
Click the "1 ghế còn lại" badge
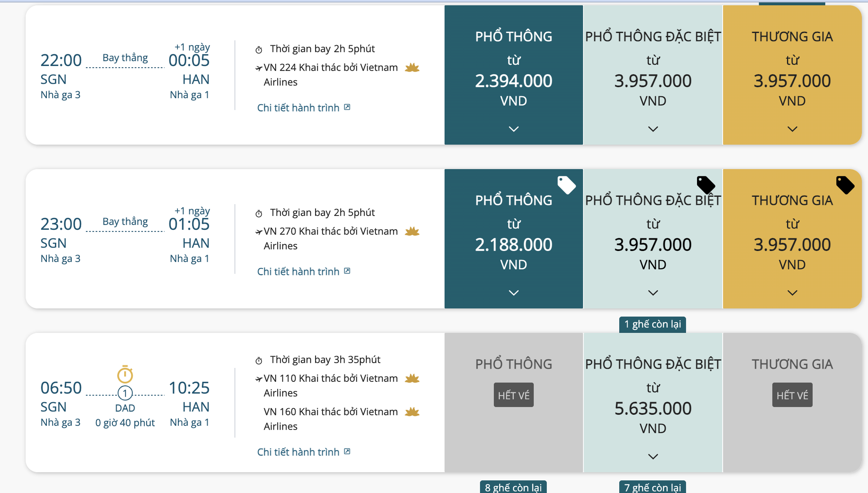tap(653, 324)
